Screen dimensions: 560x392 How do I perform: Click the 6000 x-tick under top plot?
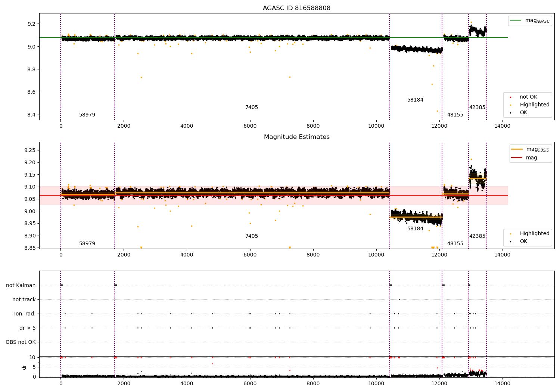tap(250, 126)
